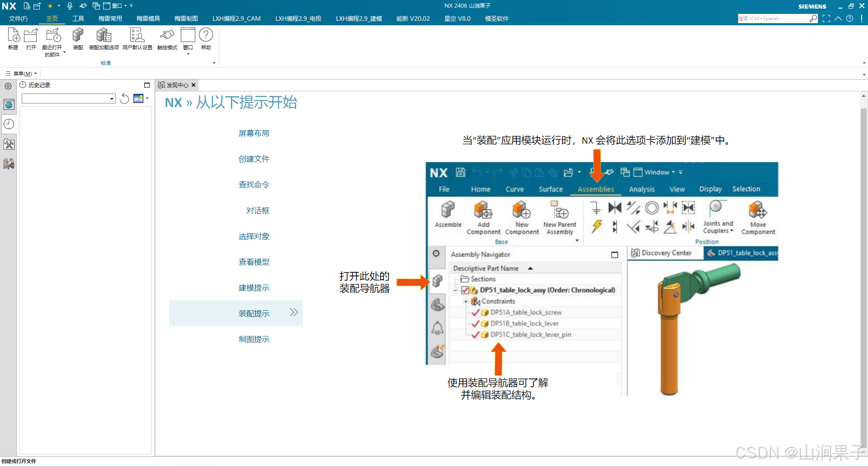Click the quick-access Open icon in title bar

37,6
